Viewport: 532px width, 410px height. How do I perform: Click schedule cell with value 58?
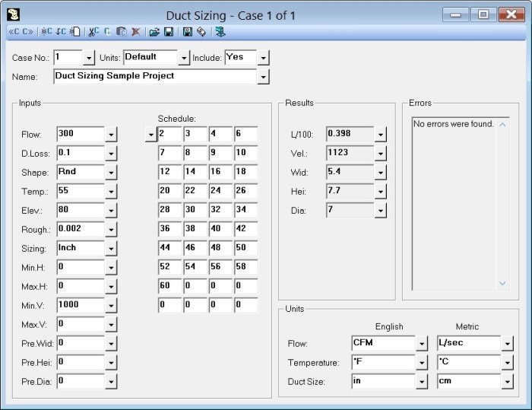246,267
